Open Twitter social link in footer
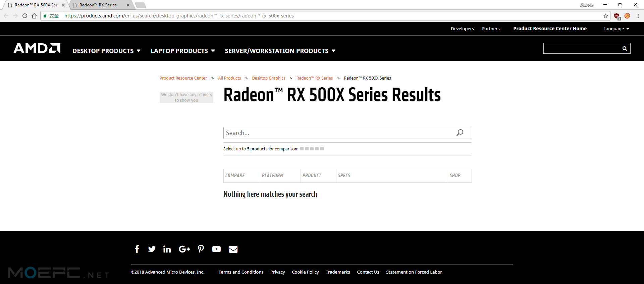644x284 pixels. pos(152,249)
